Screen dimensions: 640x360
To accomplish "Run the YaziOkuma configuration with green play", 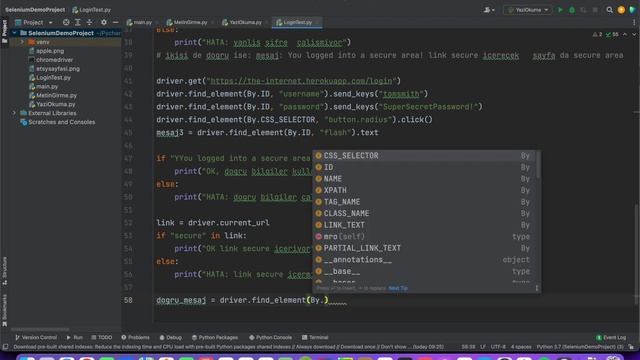I will (560, 10).
